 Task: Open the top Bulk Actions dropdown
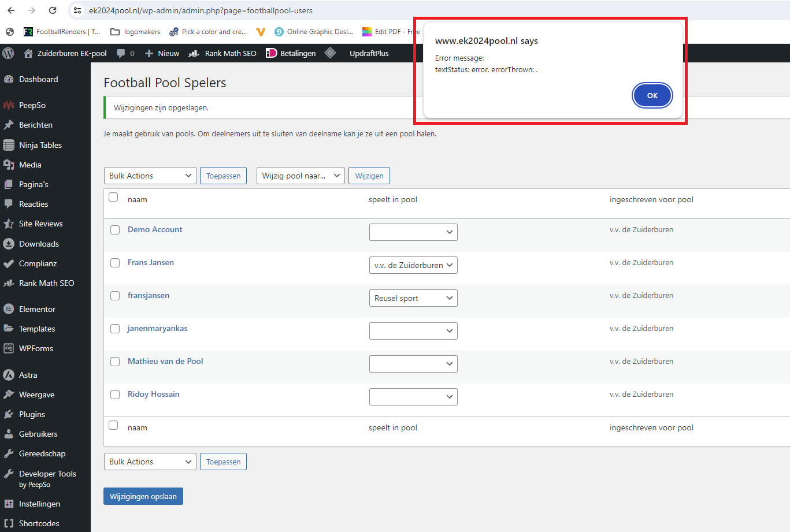150,176
